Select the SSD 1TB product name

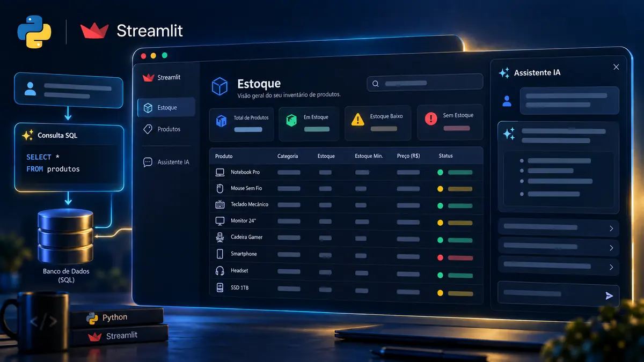(x=239, y=288)
